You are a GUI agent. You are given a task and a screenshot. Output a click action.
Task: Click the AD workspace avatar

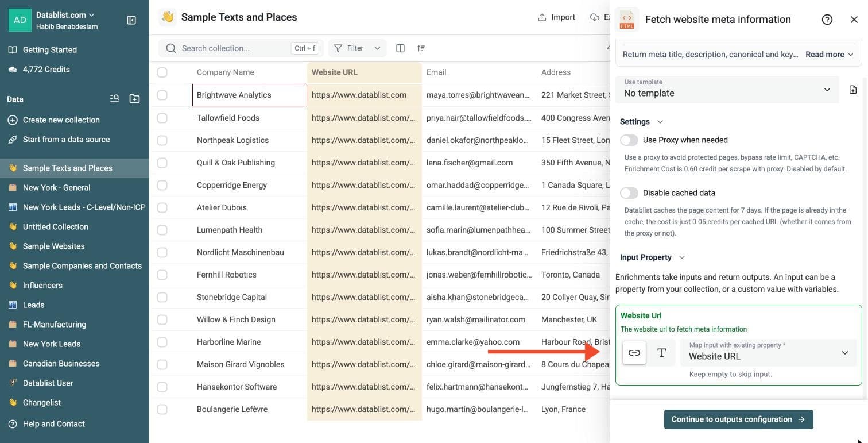coord(20,20)
